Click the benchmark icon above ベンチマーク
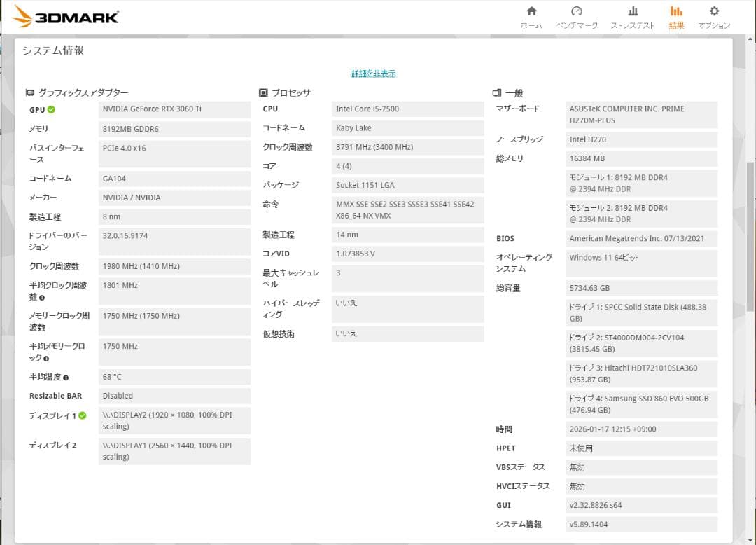The width and height of the screenshot is (756, 545). tap(577, 11)
